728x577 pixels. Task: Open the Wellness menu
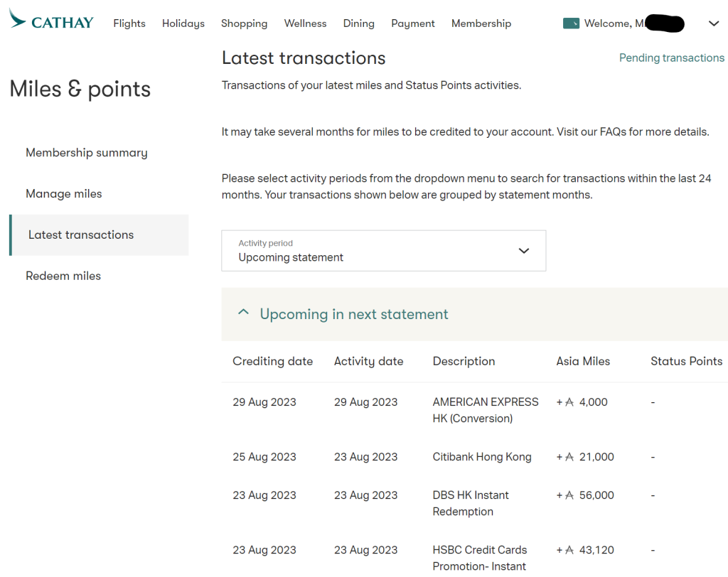pos(305,23)
